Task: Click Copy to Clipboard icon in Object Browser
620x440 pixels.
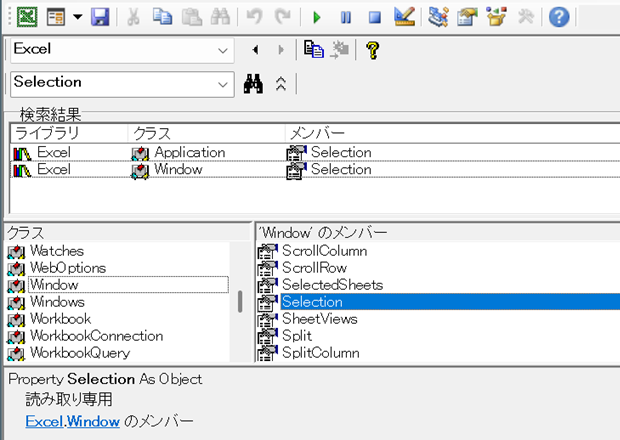Action: [314, 50]
